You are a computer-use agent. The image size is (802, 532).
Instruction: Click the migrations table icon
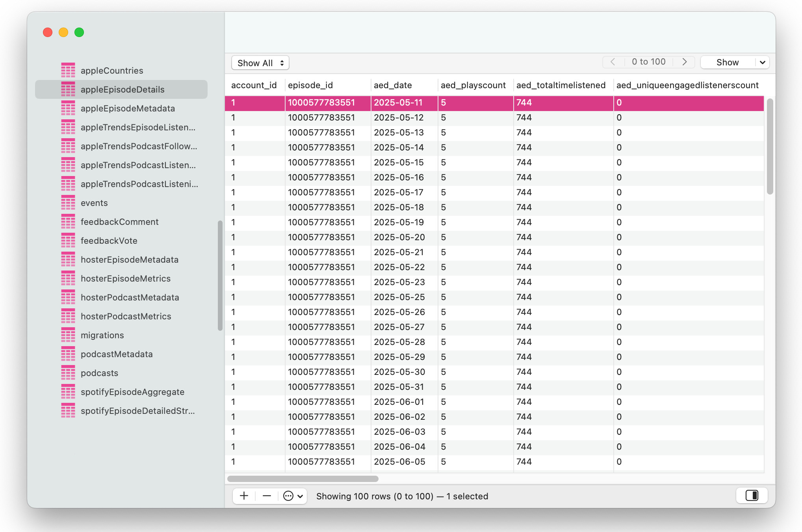click(68, 335)
